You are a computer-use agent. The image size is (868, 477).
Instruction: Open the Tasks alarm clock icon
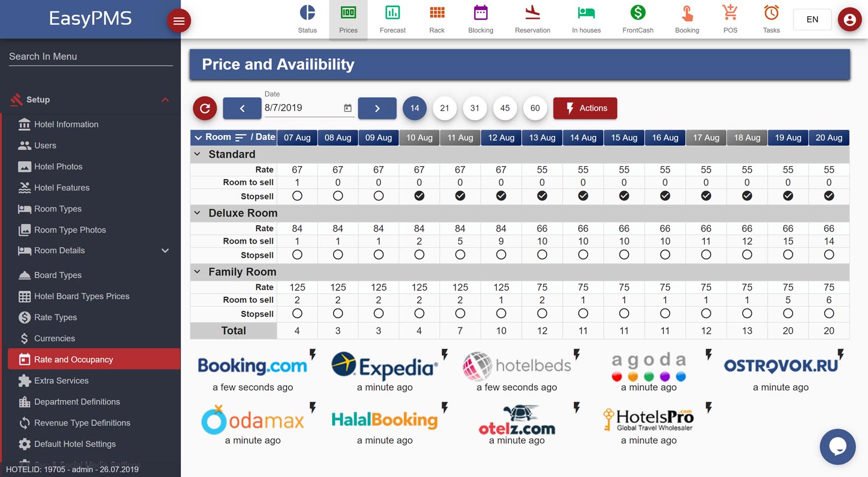coord(771,12)
